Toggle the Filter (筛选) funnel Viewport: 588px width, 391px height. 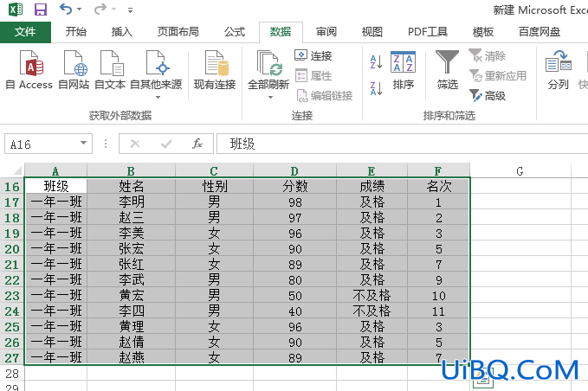(x=448, y=71)
